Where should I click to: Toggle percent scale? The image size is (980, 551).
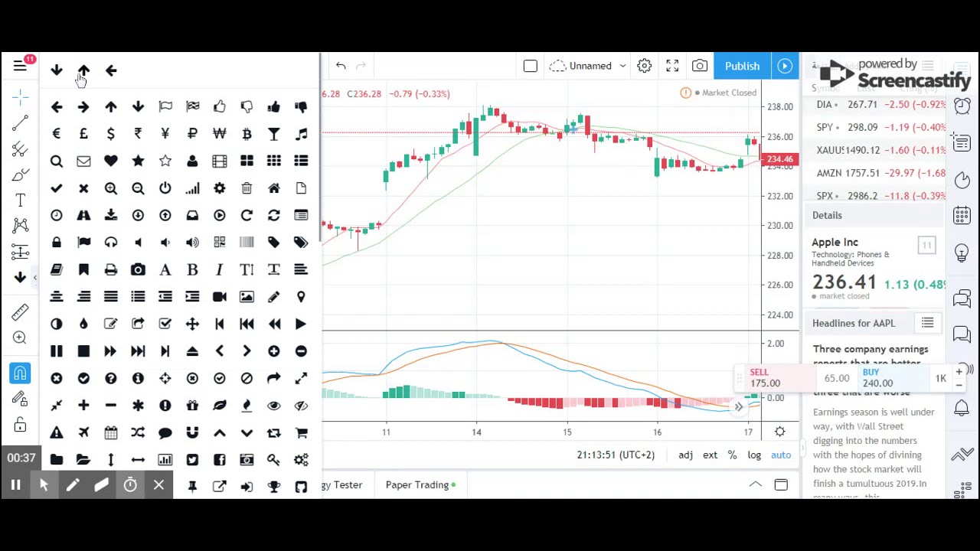point(732,455)
